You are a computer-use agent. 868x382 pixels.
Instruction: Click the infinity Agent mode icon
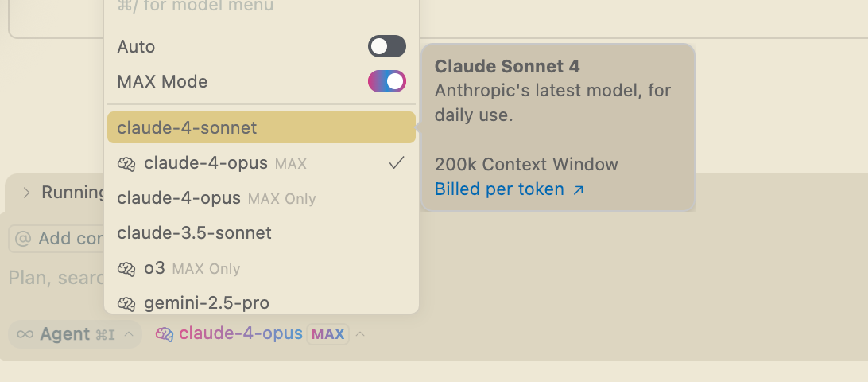25,334
